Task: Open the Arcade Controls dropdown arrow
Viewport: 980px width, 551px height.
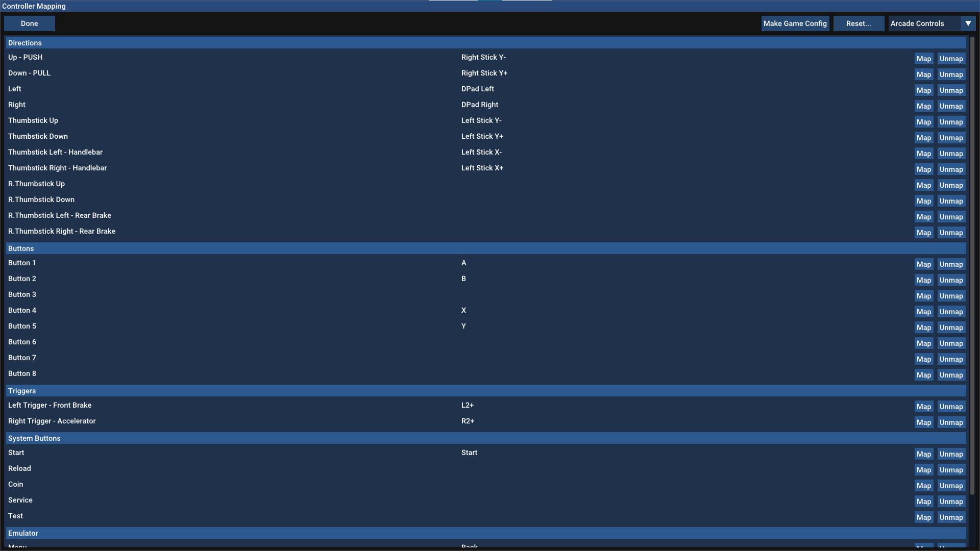Action: click(968, 23)
